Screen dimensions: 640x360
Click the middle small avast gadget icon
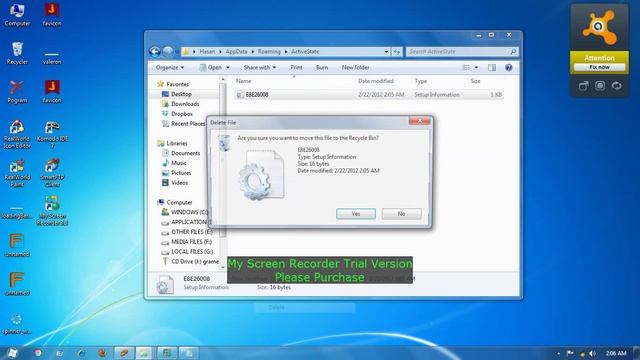pos(600,86)
